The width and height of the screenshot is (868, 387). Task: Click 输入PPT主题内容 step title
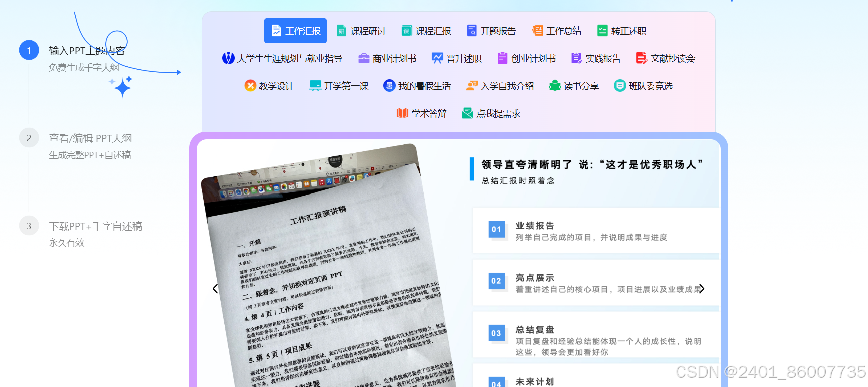point(87,51)
